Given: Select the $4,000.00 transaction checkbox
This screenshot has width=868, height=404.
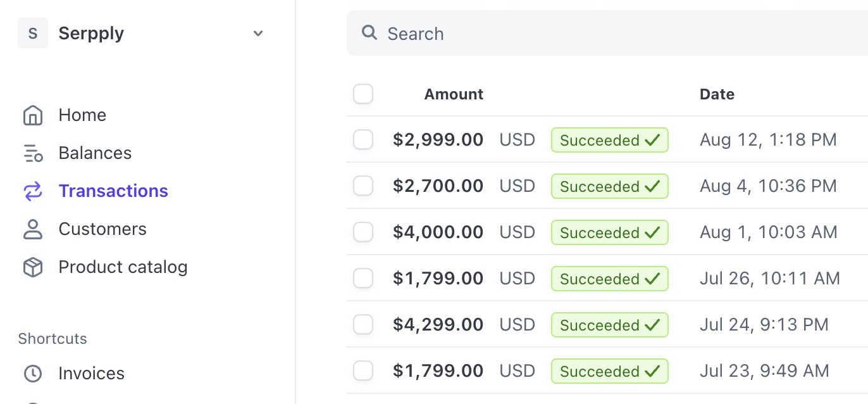Looking at the screenshot, I should point(363,232).
